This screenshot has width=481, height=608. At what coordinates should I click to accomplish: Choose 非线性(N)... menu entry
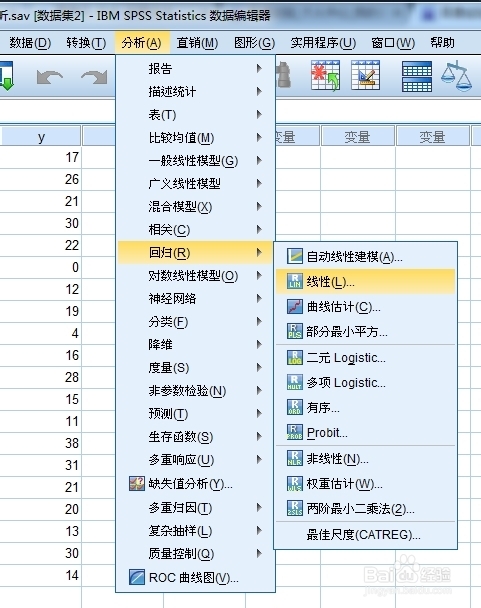pos(365,458)
